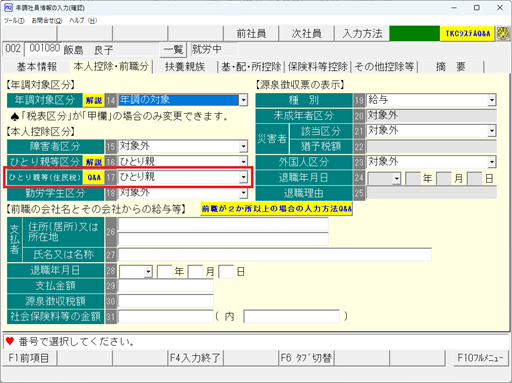The image size is (512, 383).
Task: Click the F6 タブ切替 button
Action: (306, 358)
